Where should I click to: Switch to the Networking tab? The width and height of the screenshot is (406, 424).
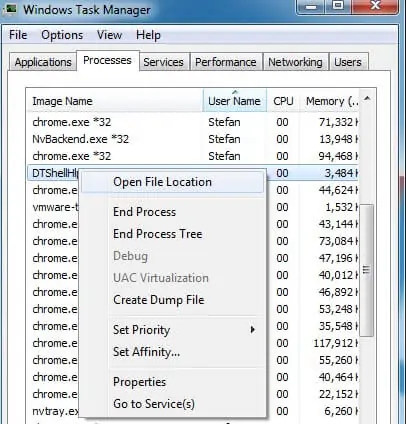(x=295, y=62)
